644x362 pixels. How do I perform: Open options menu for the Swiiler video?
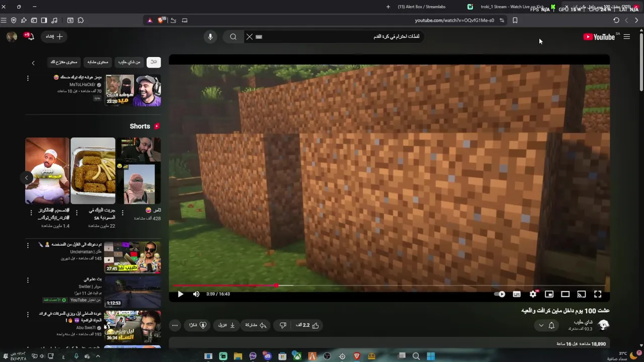28,280
